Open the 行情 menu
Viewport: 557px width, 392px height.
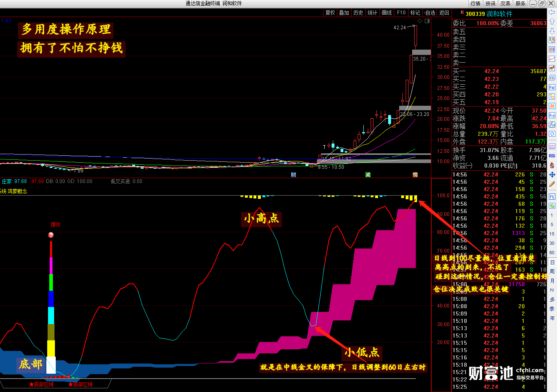pyautogui.click(x=476, y=3)
